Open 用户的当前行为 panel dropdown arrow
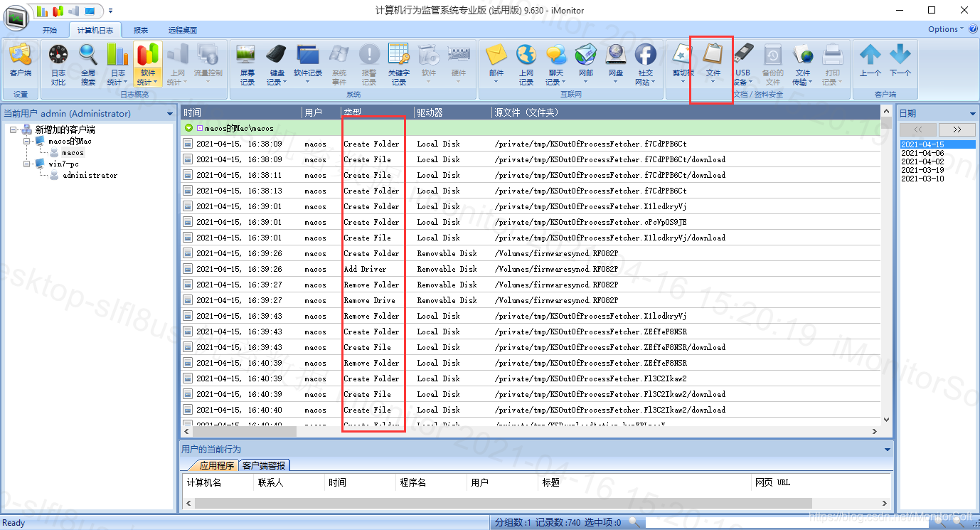The height and width of the screenshot is (530, 980). [x=887, y=449]
